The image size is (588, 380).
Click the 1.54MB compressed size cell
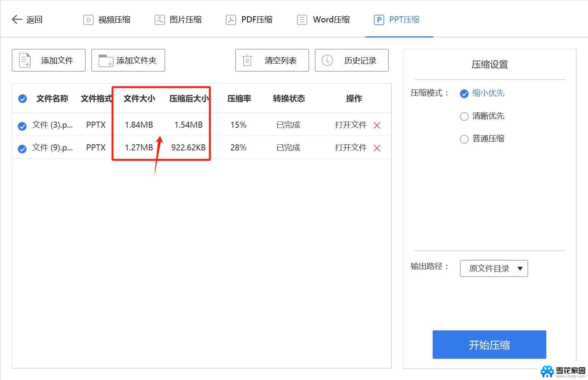188,125
